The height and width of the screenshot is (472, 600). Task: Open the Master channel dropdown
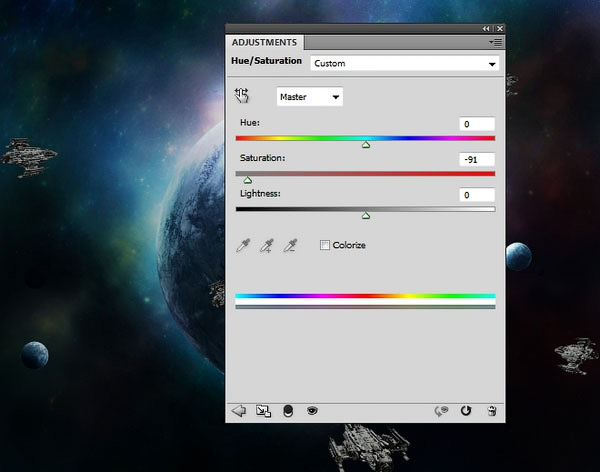pos(309,97)
